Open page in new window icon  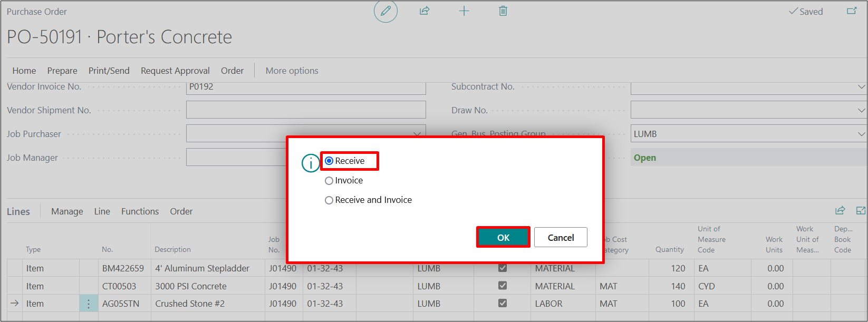(x=851, y=11)
